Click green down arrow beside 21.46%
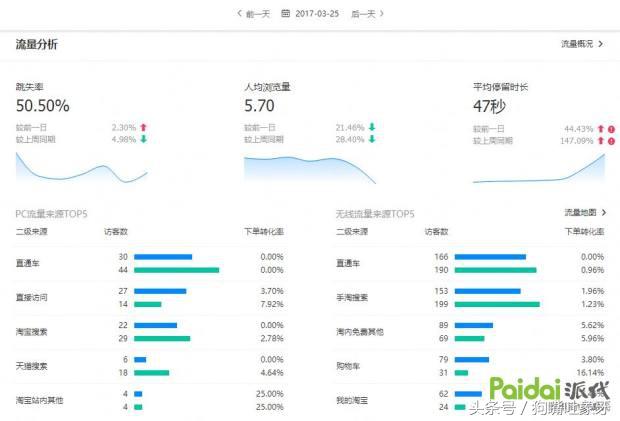The image size is (620, 421). click(x=372, y=127)
